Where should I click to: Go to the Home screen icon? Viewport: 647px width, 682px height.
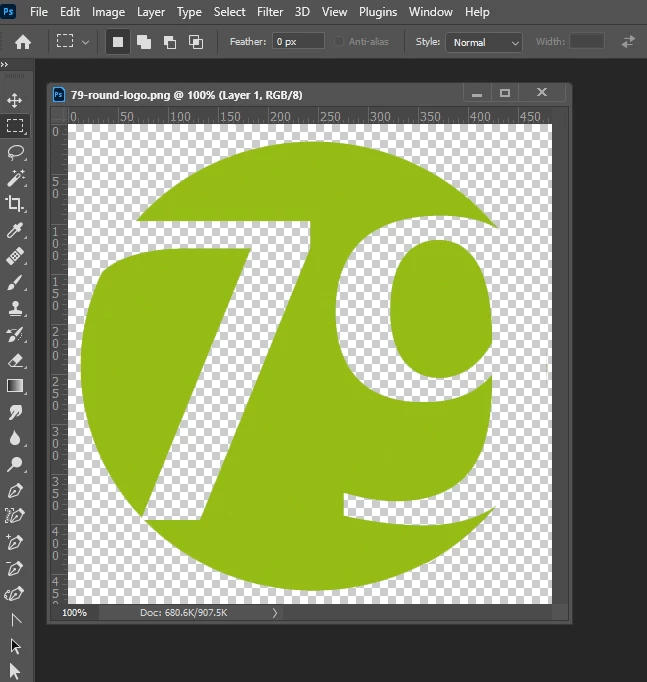(23, 42)
